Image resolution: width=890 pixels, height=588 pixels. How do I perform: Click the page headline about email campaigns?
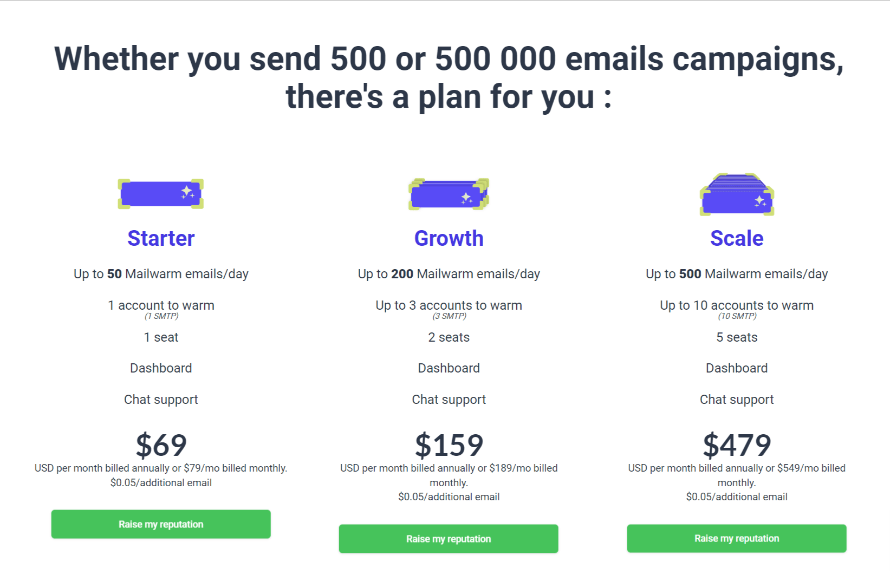click(x=449, y=77)
